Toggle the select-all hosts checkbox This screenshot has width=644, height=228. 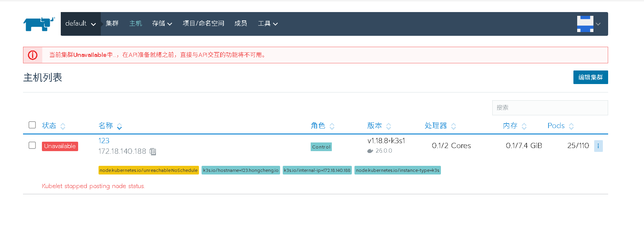pyautogui.click(x=32, y=125)
